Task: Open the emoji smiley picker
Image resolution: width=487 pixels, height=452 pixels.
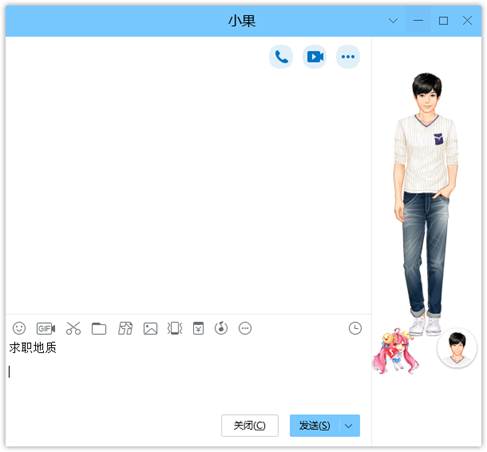Action: tap(19, 328)
